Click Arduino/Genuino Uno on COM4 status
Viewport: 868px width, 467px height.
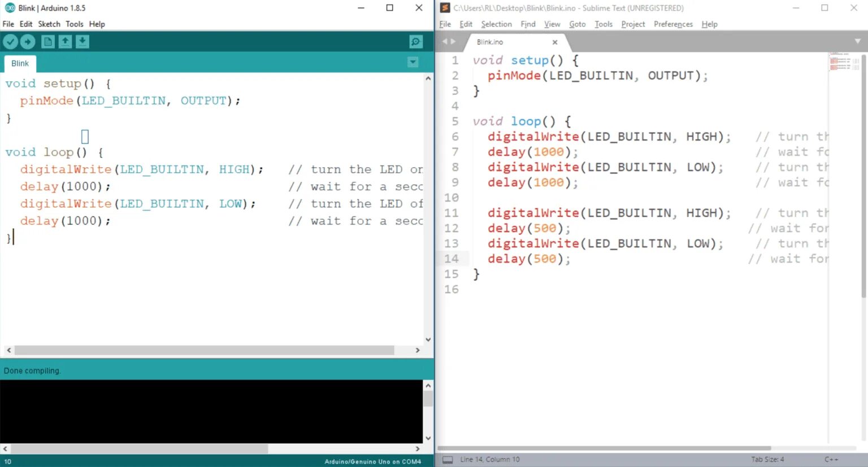tap(372, 461)
